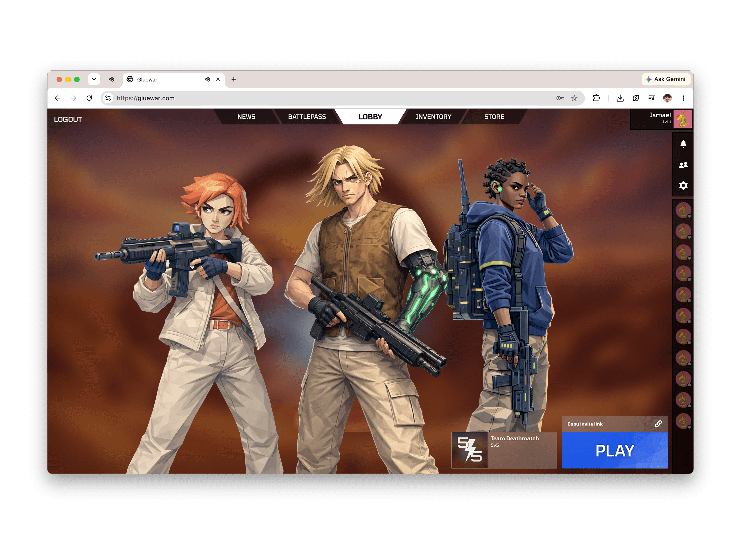
Task: Bookmark this page with the star icon
Action: [x=574, y=98]
